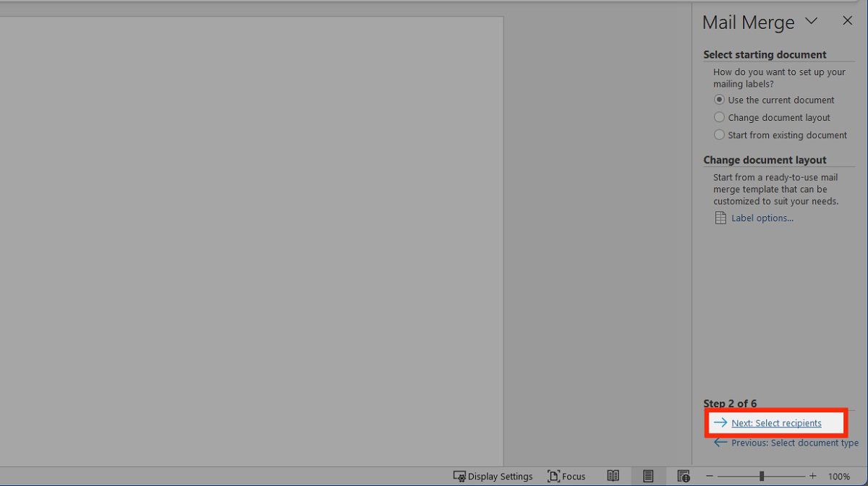Switch to Web Layout view
The height and width of the screenshot is (486, 868).
[683, 476]
